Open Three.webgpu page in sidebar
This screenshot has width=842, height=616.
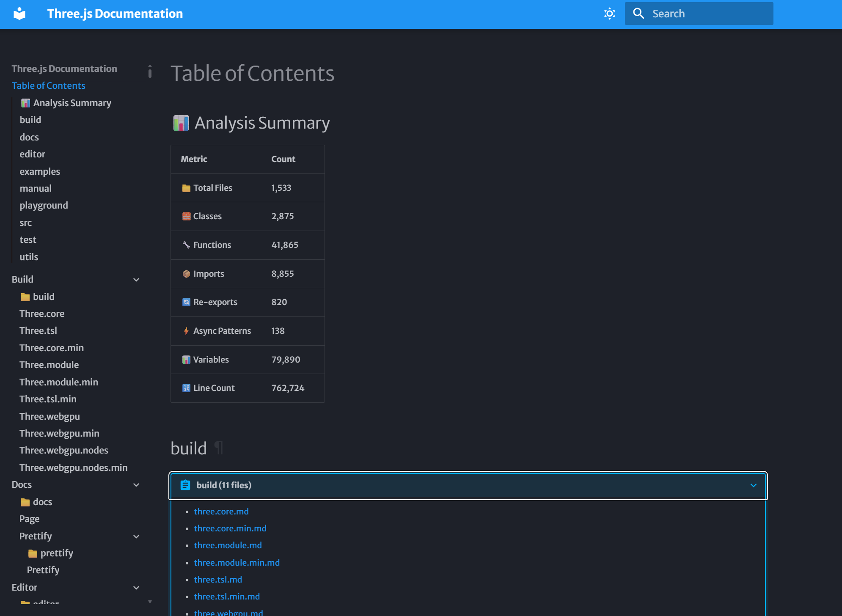pyautogui.click(x=50, y=417)
